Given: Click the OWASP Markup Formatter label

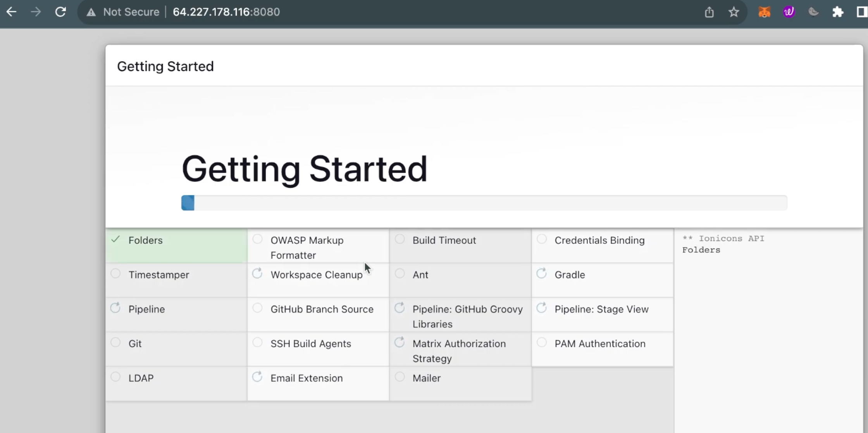Looking at the screenshot, I should pos(307,248).
